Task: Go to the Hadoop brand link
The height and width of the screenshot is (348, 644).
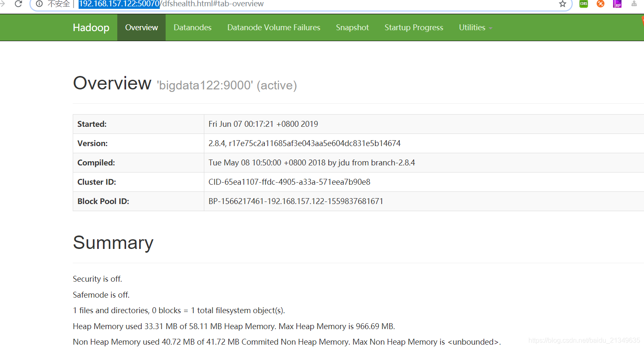Action: 91,28
